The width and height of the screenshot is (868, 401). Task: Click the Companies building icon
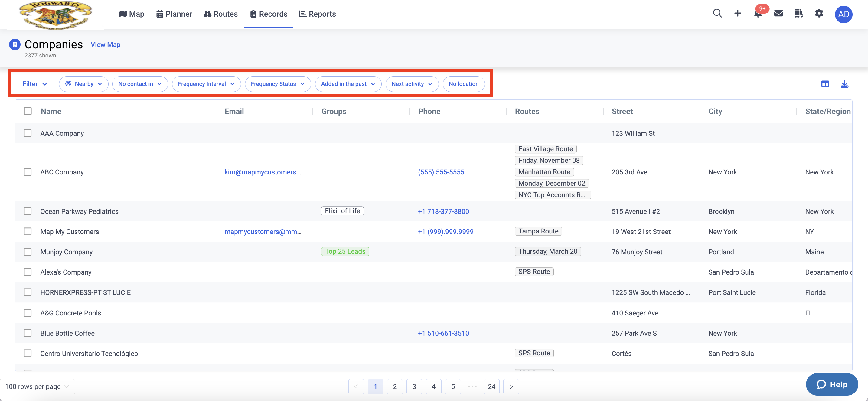(15, 44)
